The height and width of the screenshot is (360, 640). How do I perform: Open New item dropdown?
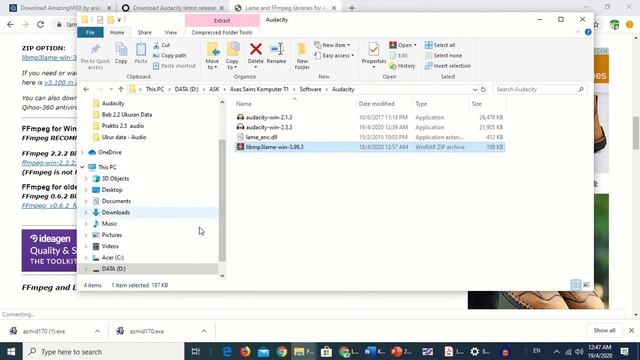tap(332, 45)
